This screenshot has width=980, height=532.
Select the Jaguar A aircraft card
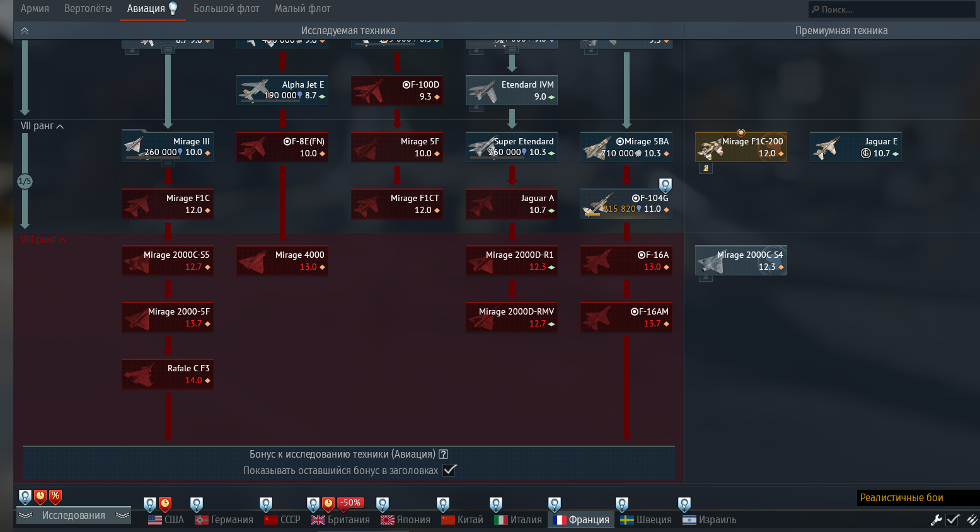click(512, 204)
